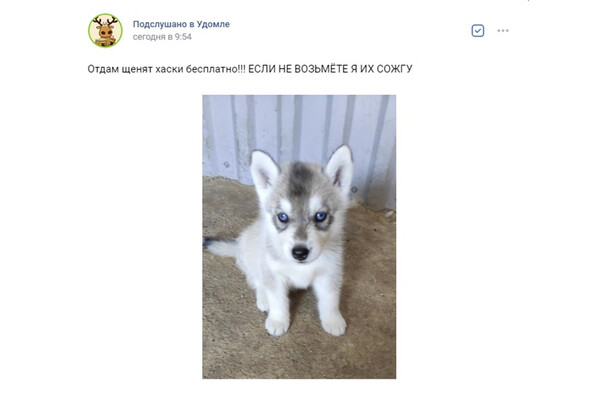Click the moose mascot profile picture

point(105,31)
